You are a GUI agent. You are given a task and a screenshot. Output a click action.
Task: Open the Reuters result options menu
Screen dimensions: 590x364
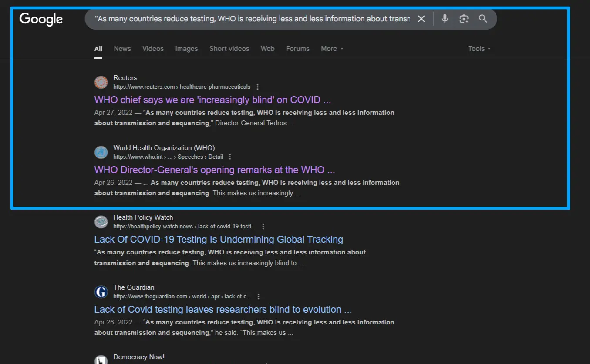tap(258, 87)
